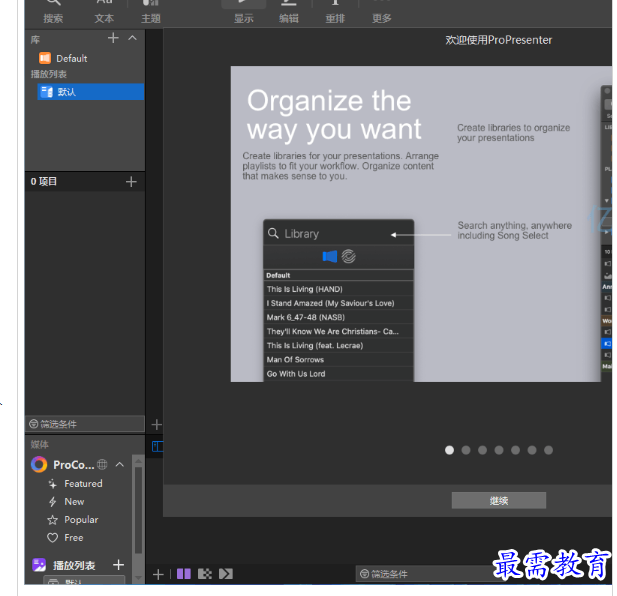Click the ProContent colorful ring logo
617x596 pixels.
coord(39,465)
